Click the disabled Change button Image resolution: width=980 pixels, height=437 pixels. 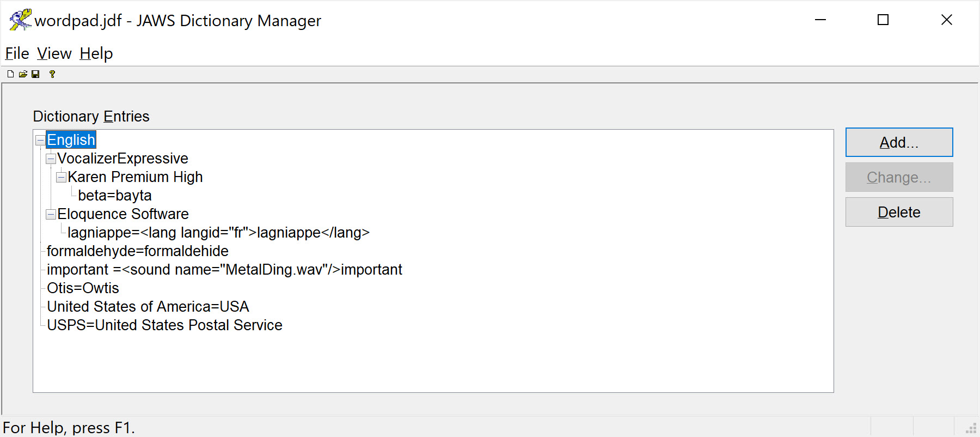898,177
